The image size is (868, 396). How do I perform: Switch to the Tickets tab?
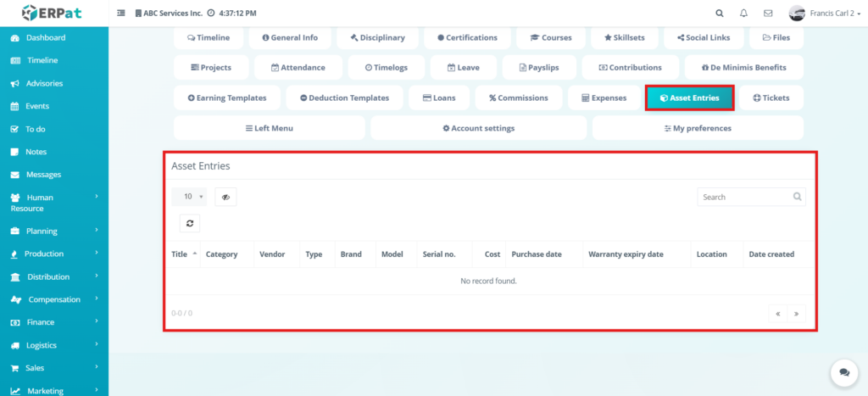click(x=771, y=98)
